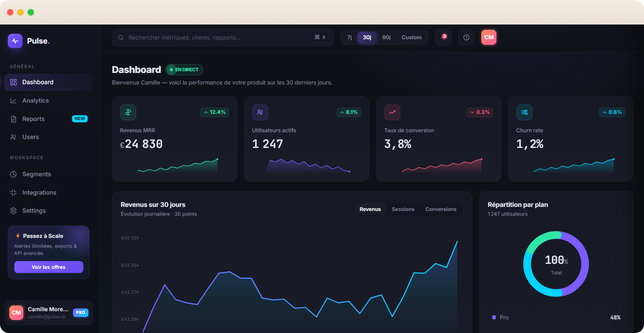Click the PRO badge on user profile
This screenshot has width=644, height=333.
81,313
